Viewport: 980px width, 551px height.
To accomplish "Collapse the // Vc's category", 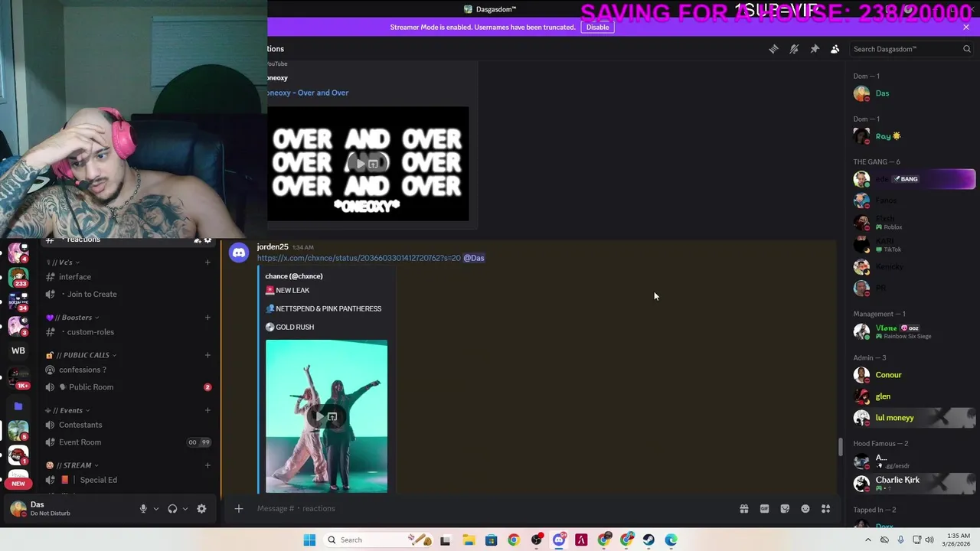I will [x=63, y=262].
